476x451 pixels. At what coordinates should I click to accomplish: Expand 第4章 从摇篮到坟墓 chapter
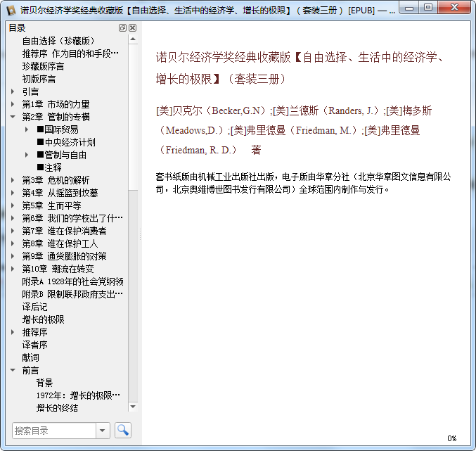[13, 193]
